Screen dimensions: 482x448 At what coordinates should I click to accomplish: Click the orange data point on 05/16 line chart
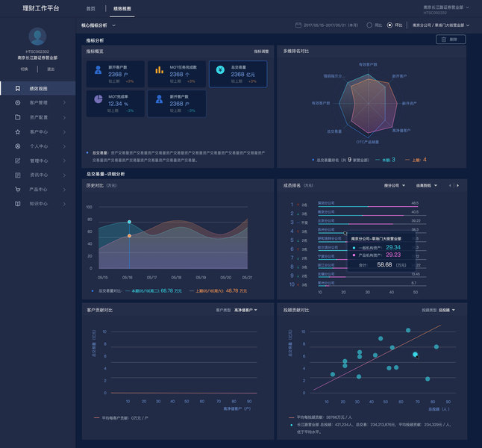pos(129,236)
